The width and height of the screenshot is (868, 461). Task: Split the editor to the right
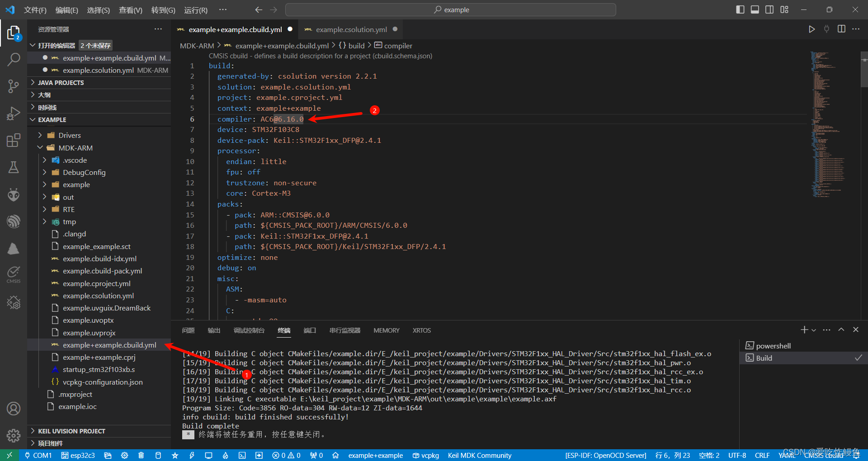tap(841, 29)
